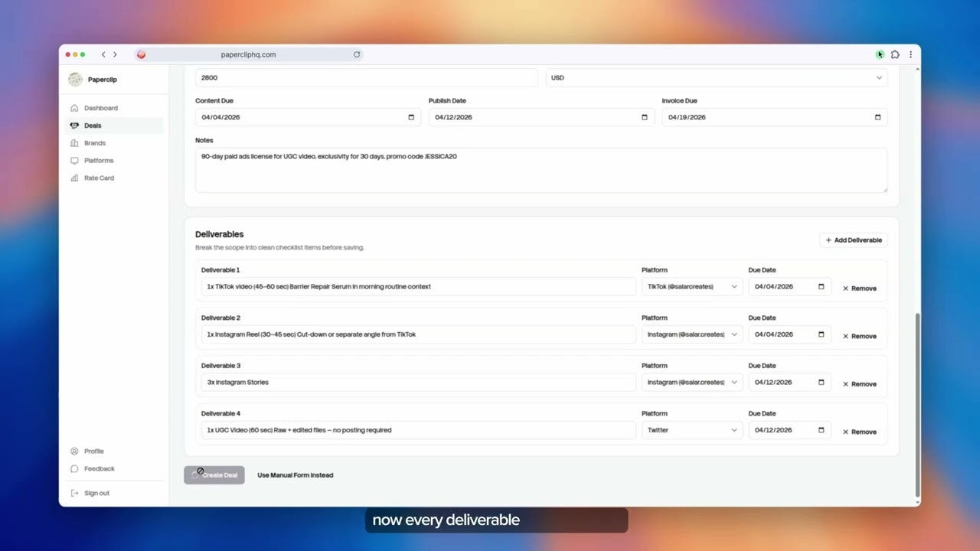
Task: Click the Publish Date field
Action: 541,117
